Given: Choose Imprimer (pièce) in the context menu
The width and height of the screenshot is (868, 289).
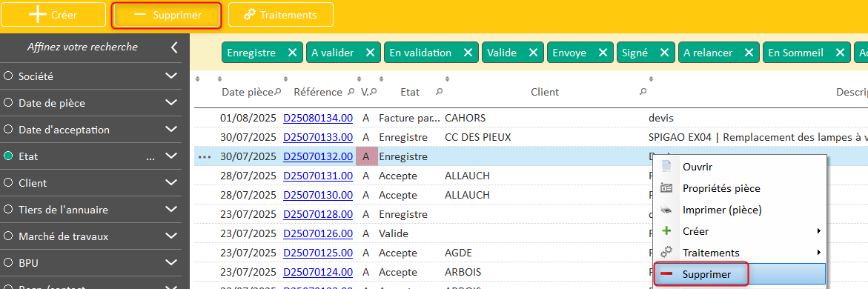Looking at the screenshot, I should click(x=740, y=210).
